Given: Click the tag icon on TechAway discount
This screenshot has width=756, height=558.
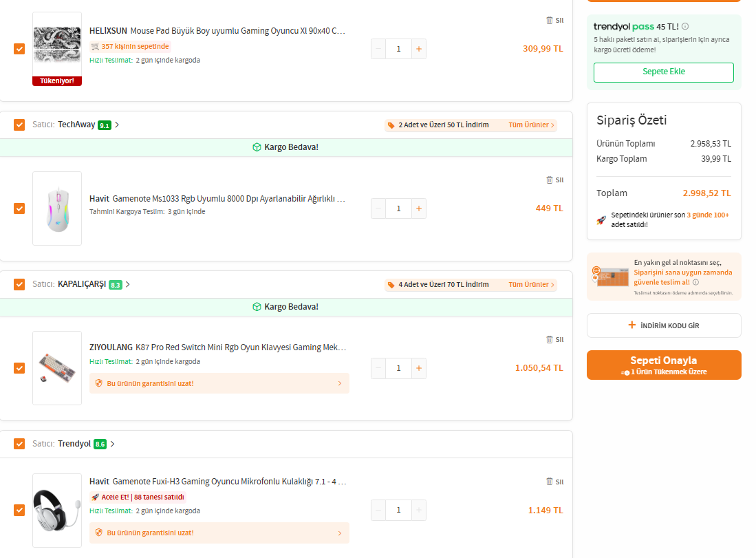Looking at the screenshot, I should pyautogui.click(x=391, y=125).
